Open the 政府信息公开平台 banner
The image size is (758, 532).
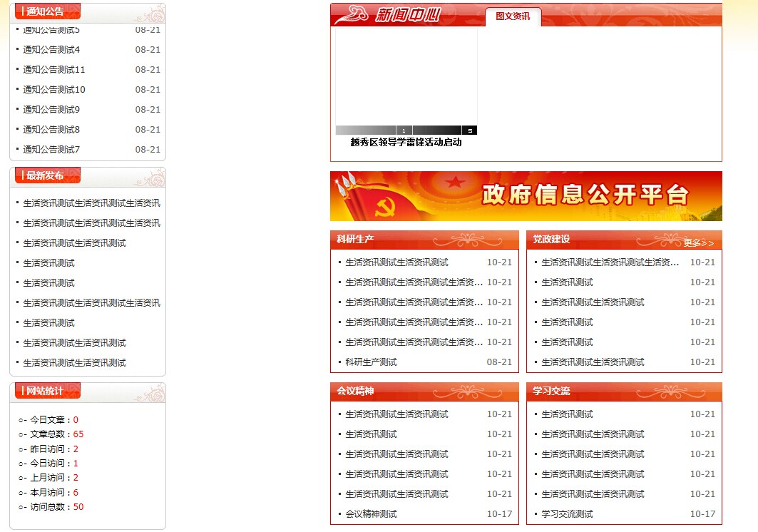pos(526,196)
